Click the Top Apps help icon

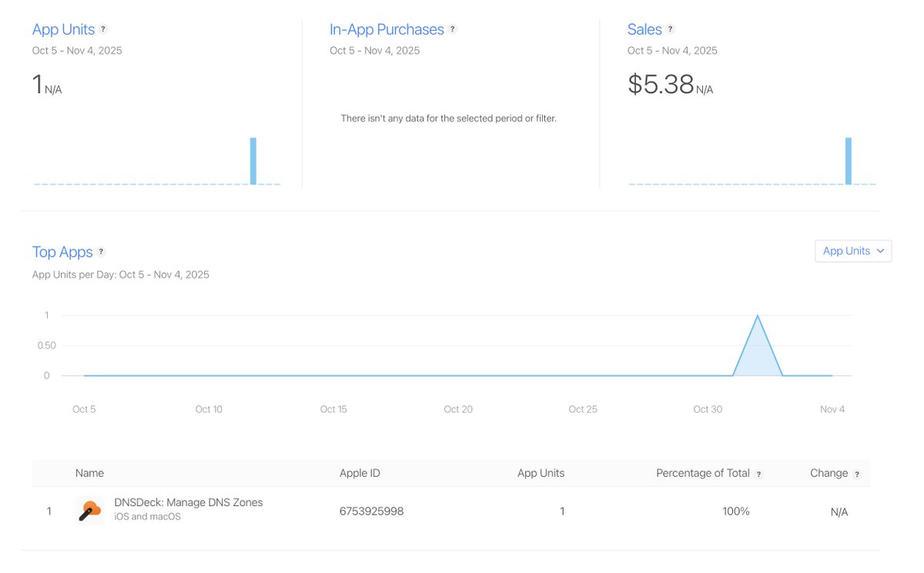101,252
